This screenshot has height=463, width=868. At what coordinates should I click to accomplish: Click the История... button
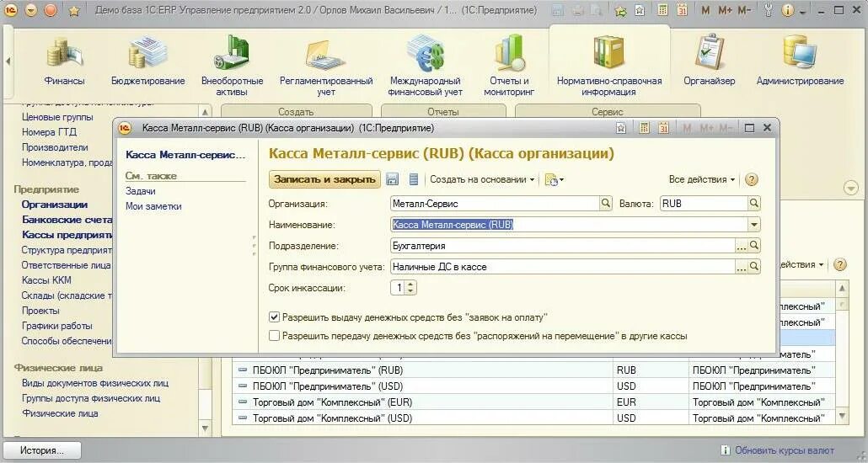coord(42,450)
